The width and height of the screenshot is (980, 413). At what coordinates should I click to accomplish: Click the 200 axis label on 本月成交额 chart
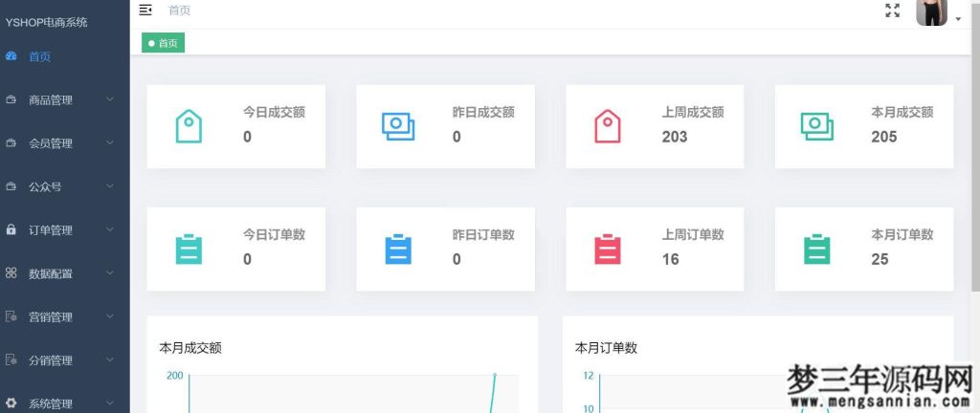point(174,376)
